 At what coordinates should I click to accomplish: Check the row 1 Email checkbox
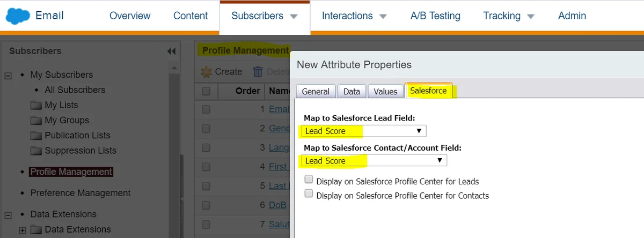(x=206, y=109)
